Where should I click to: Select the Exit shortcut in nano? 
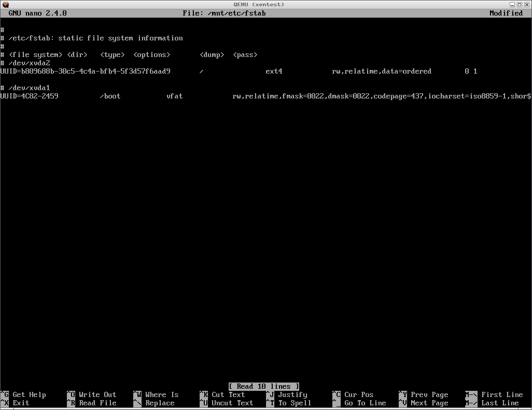21,403
